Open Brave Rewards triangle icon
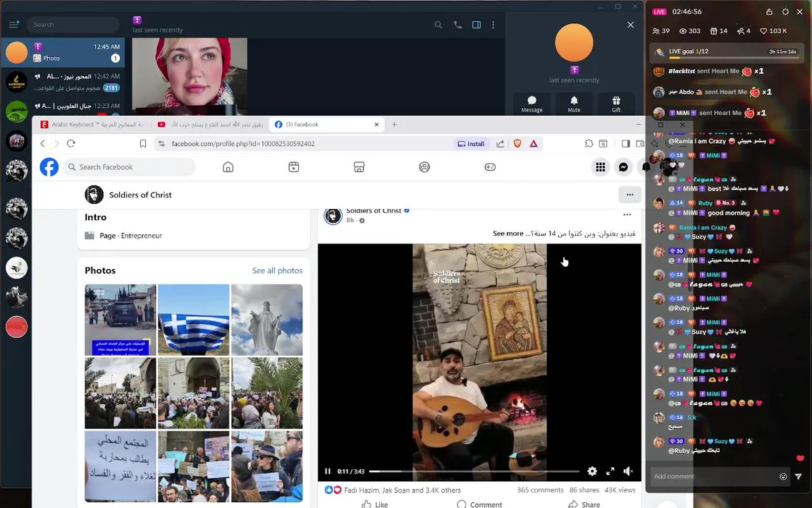The image size is (812, 508). (x=534, y=144)
